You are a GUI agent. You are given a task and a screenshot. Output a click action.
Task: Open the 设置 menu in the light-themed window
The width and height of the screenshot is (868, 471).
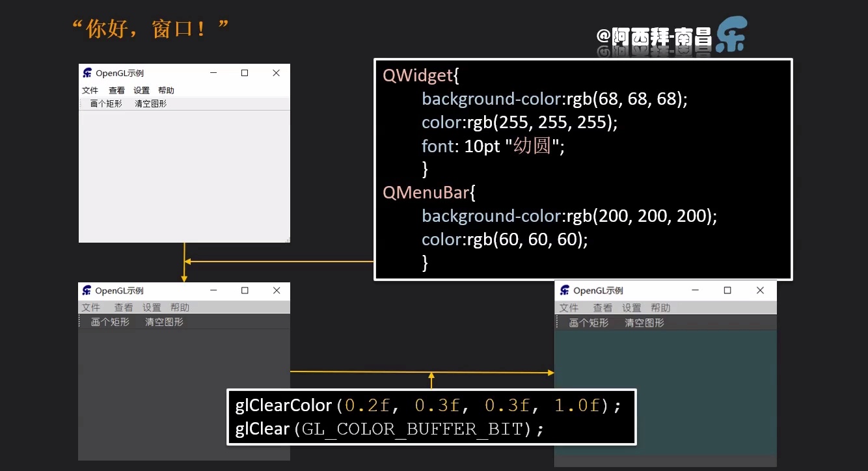[141, 90]
